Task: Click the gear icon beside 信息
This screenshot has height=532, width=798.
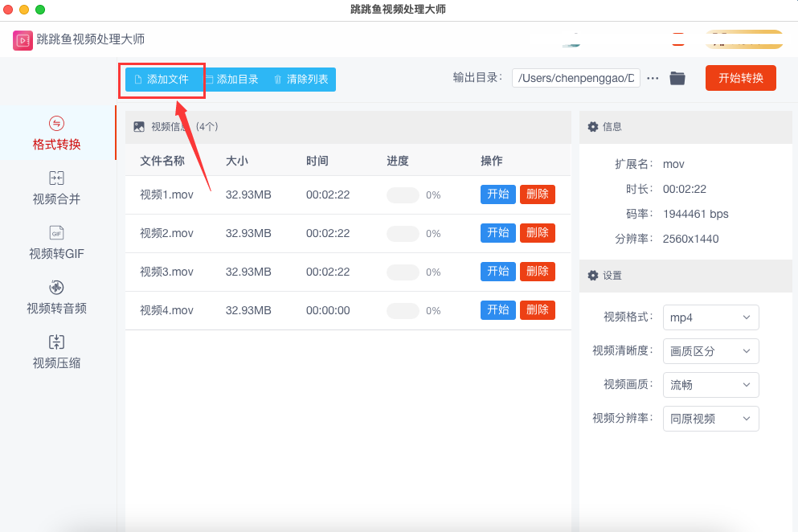Action: click(x=593, y=127)
